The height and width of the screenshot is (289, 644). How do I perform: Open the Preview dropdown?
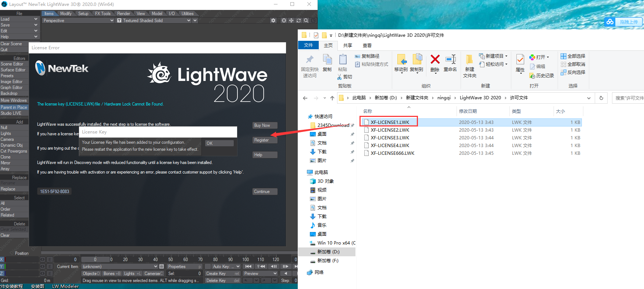(x=260, y=274)
